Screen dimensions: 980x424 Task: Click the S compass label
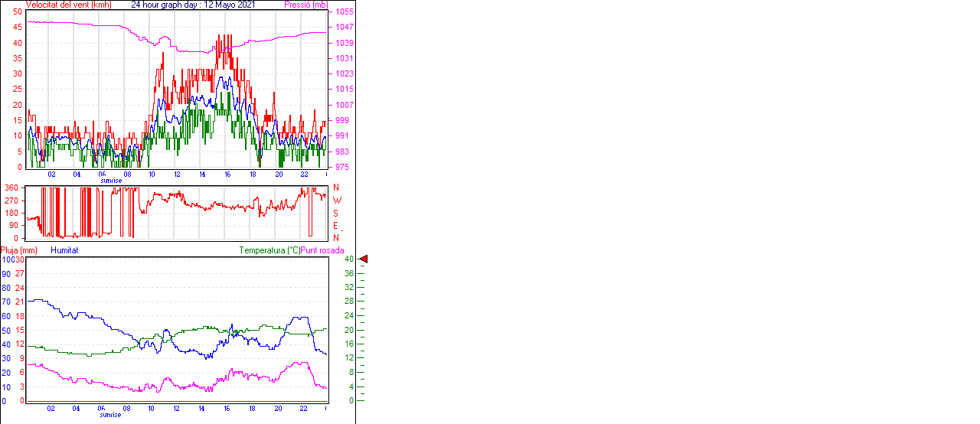pos(335,213)
